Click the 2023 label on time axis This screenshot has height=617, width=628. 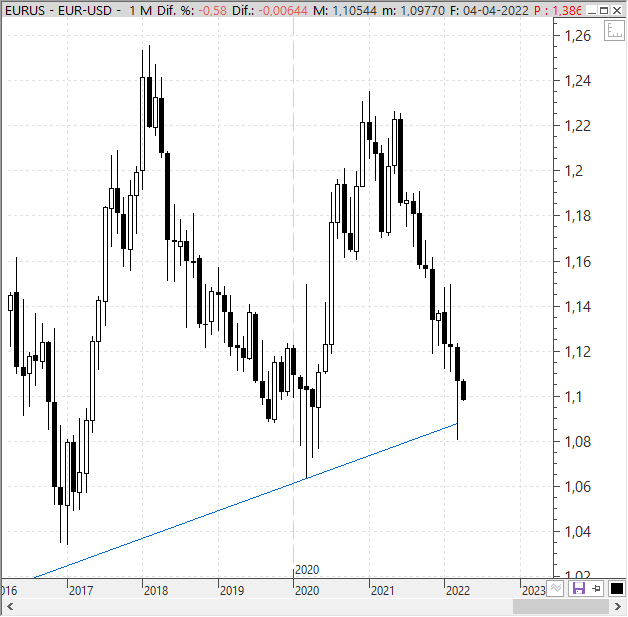tap(533, 591)
